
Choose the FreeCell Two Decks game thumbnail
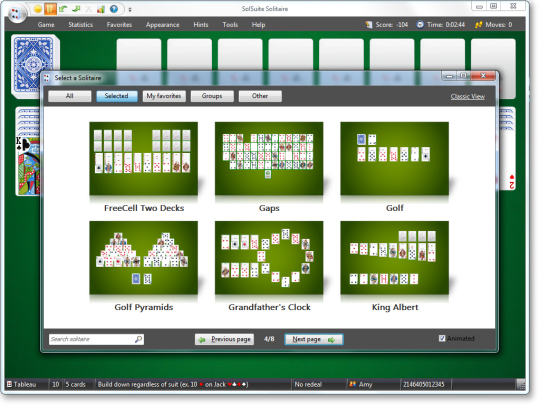point(144,158)
